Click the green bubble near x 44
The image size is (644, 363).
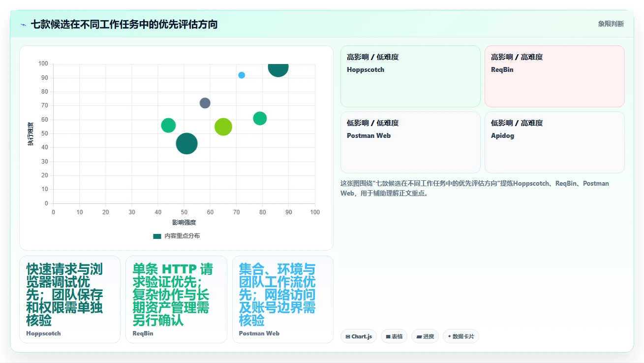coord(168,126)
